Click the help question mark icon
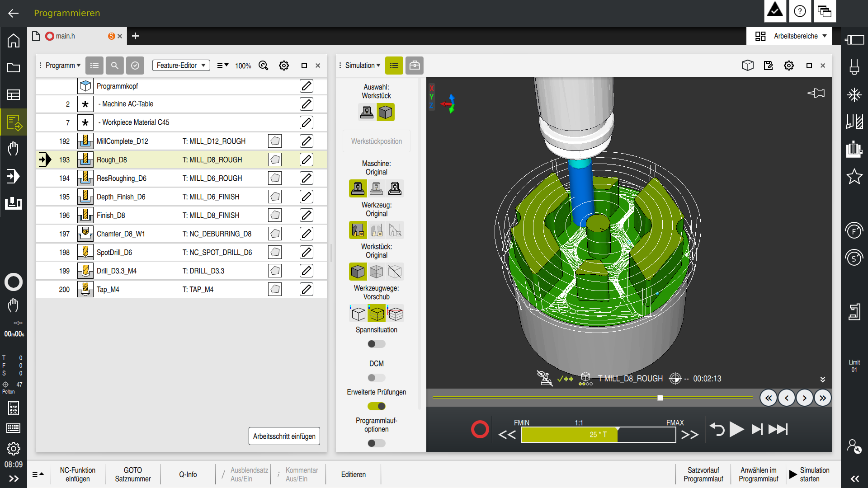This screenshot has height=488, width=868. [x=800, y=11]
